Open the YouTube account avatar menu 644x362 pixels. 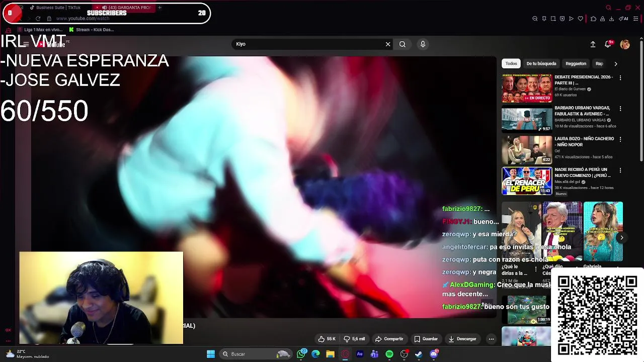click(625, 44)
